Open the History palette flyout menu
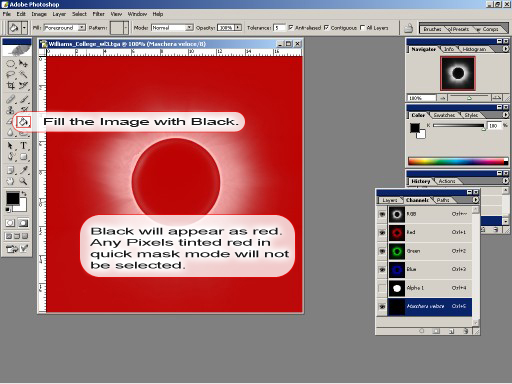512x384 pixels. click(x=505, y=181)
